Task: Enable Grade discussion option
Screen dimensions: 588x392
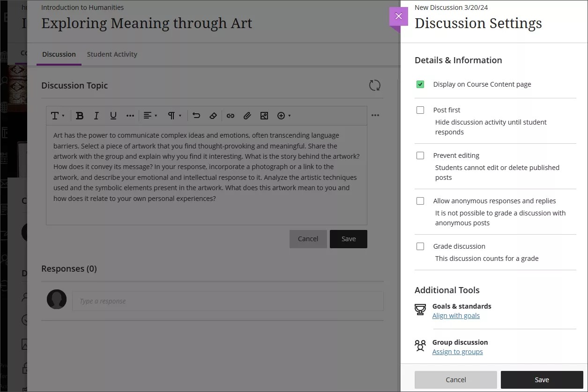Action: [x=420, y=246]
